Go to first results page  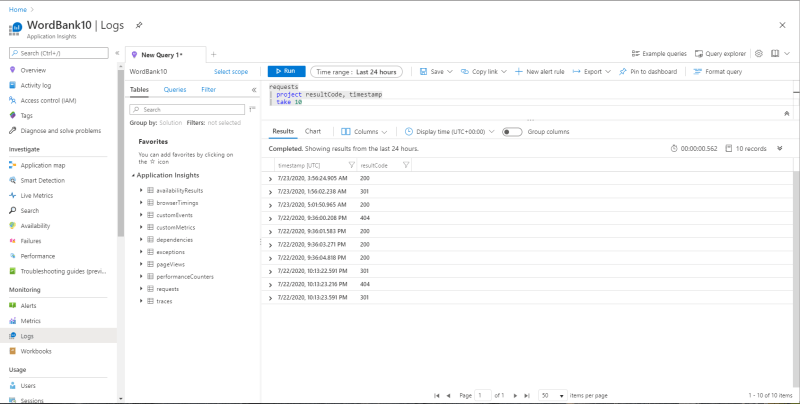(x=437, y=395)
